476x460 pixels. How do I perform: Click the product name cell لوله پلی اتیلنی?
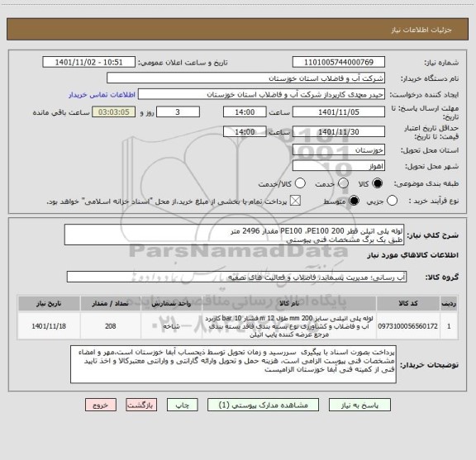click(x=289, y=326)
